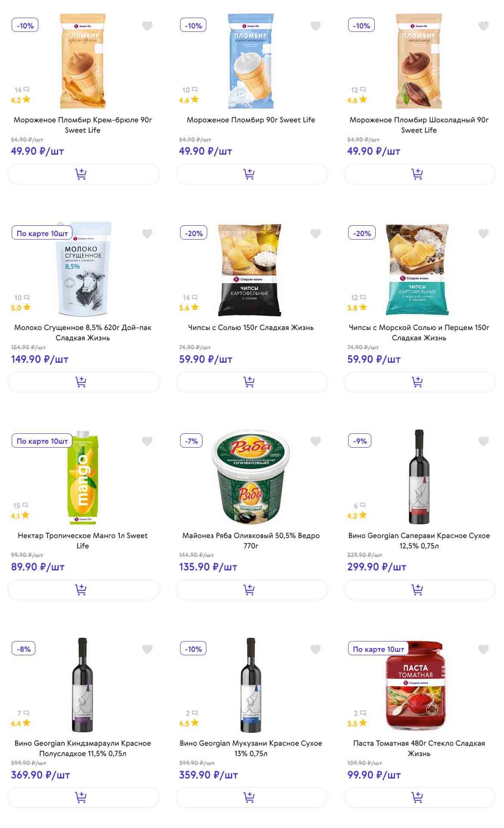Mark Вино Киндзмараули as favorite
The width and height of the screenshot is (504, 828).
(x=147, y=649)
